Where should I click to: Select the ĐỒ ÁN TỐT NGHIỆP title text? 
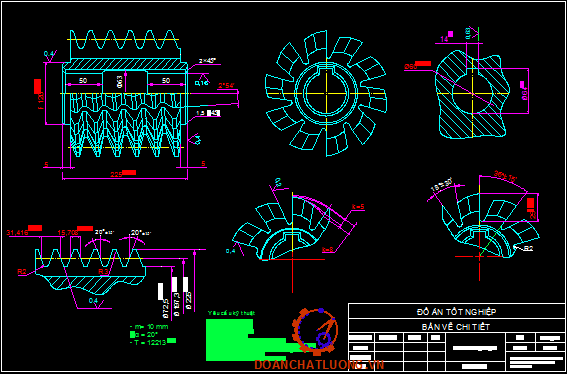pos(456,312)
